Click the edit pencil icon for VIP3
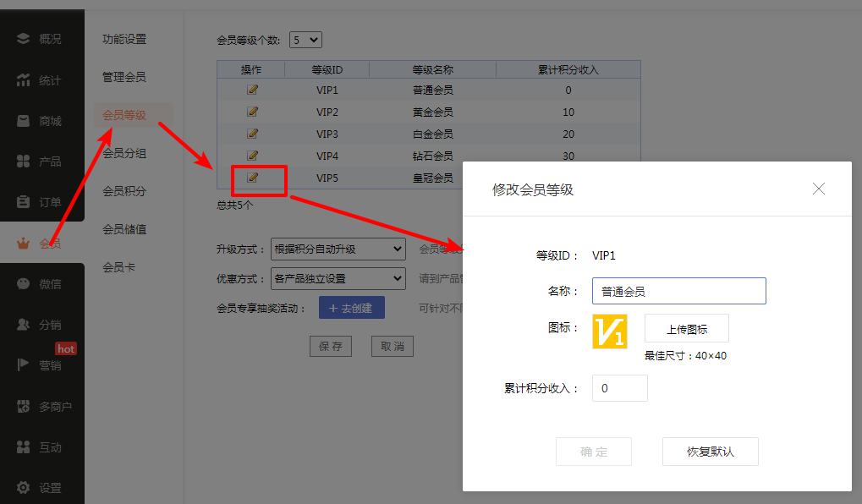862x504 pixels. [252, 134]
